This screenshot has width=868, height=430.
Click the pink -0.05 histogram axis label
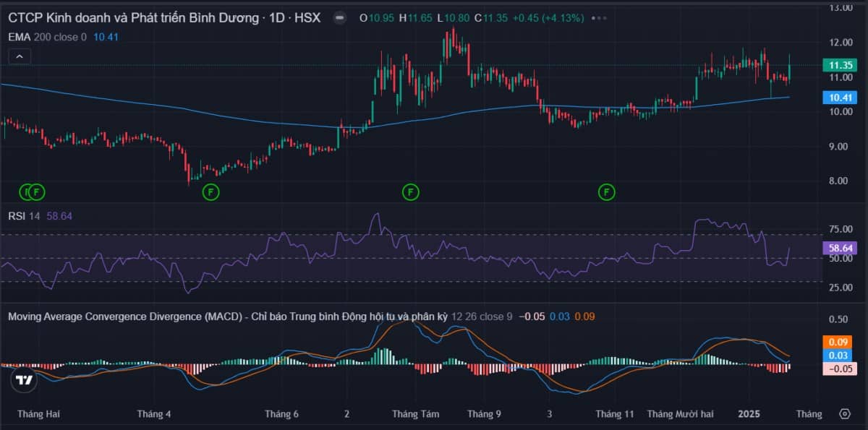[x=840, y=369]
